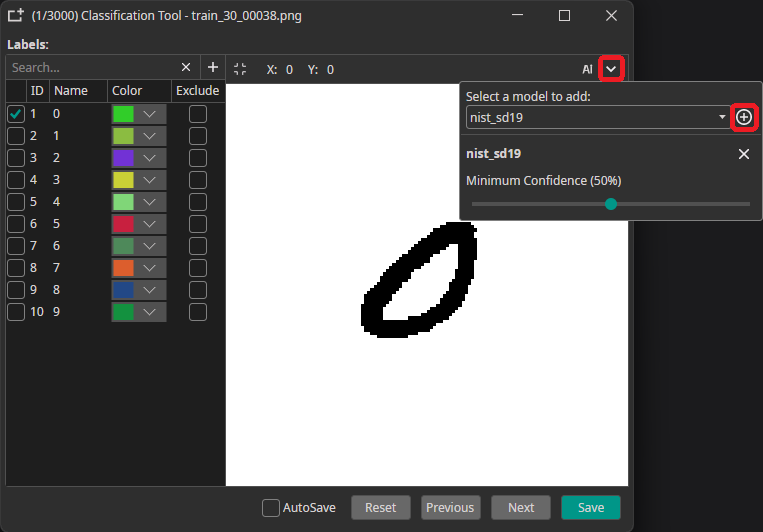The width and height of the screenshot is (763, 532).
Task: Collapse the AI models panel chevron
Action: [x=611, y=69]
